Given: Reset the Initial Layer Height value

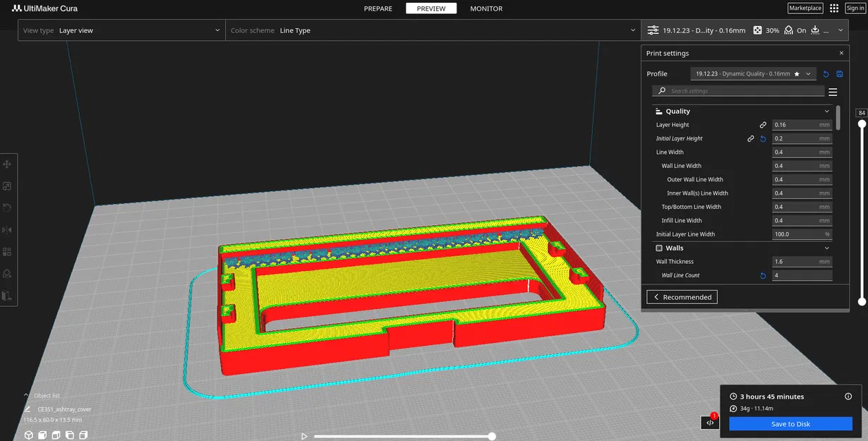Looking at the screenshot, I should [x=763, y=139].
